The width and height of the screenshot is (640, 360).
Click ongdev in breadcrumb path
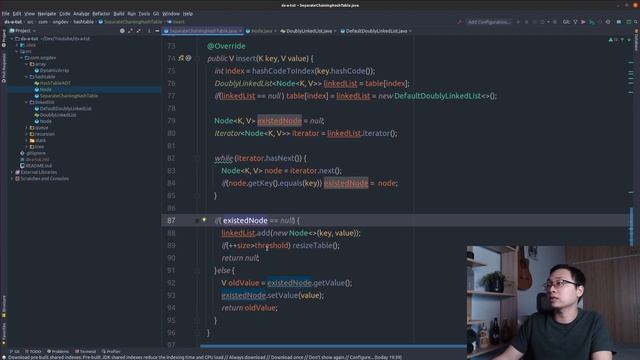click(x=60, y=22)
